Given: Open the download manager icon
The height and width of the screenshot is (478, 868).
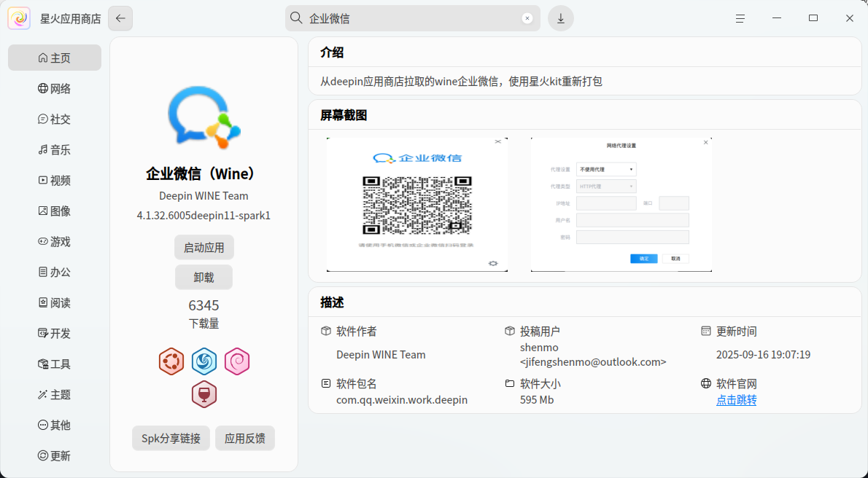Looking at the screenshot, I should [561, 18].
